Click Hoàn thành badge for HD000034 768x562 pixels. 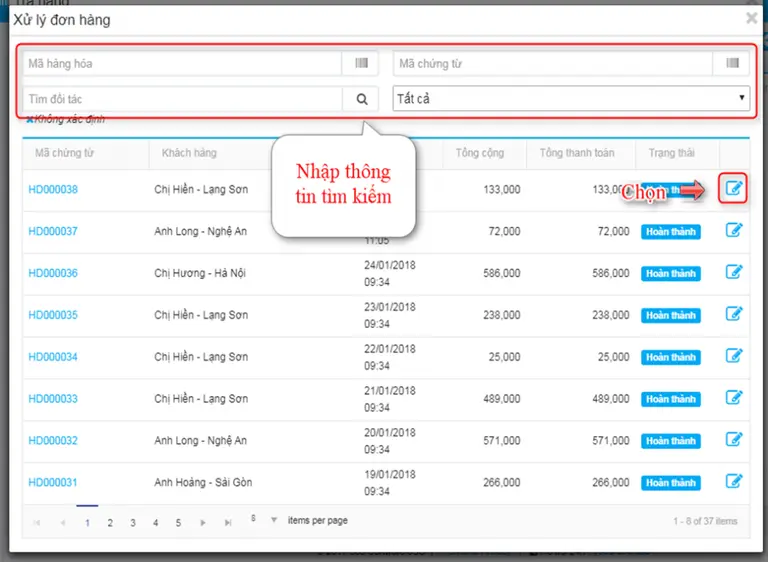(x=671, y=357)
